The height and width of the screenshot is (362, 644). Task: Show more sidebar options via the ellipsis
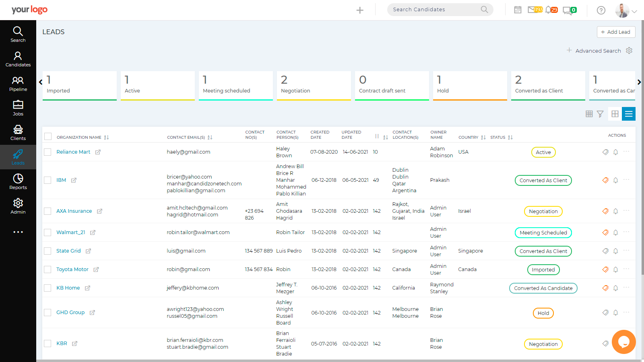pos(18,232)
